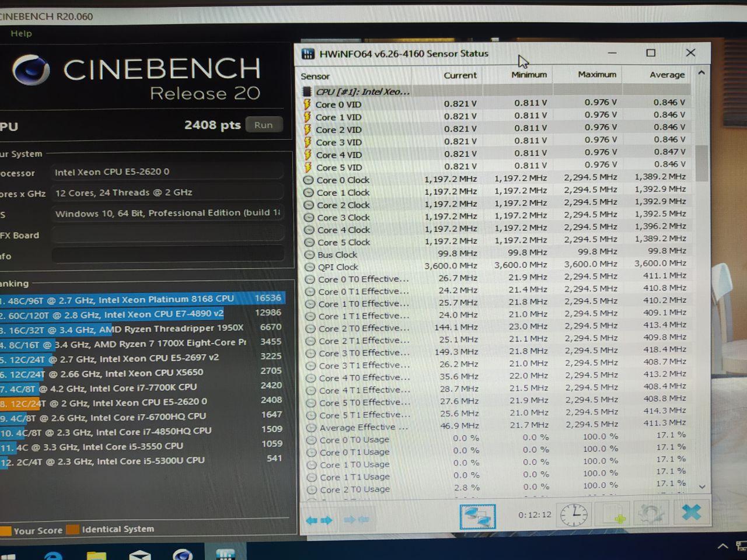Viewport: 747px width, 560px height.
Task: Select the Xeon E5-2697 v2 ranking row
Action: 142,358
